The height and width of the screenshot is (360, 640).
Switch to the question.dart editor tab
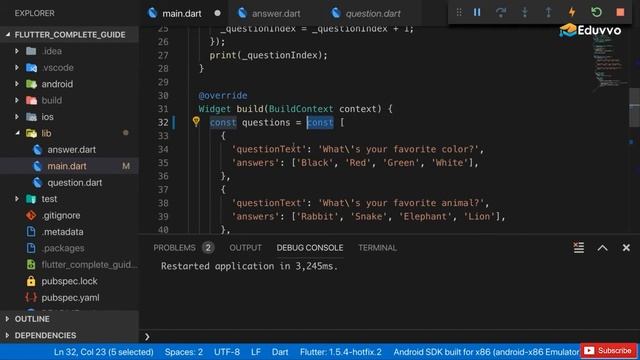[x=373, y=13]
